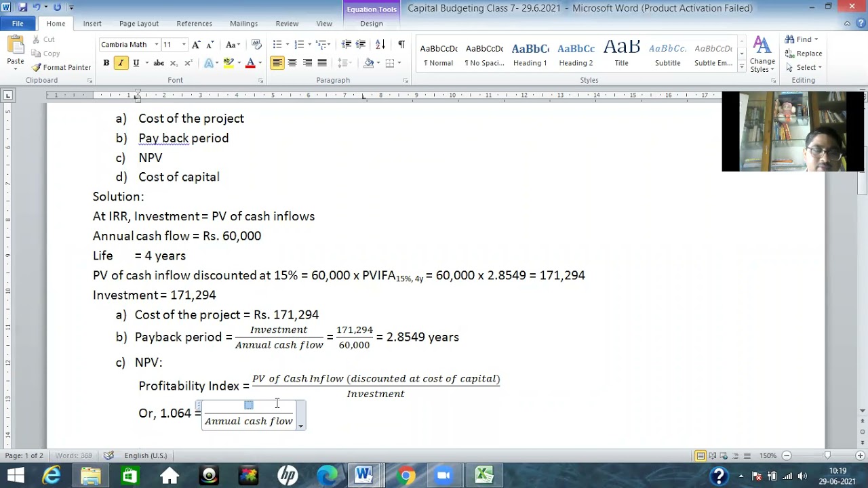Expand the Numbering dropdown arrow
The width and height of the screenshot is (868, 488).
pyautogui.click(x=310, y=44)
